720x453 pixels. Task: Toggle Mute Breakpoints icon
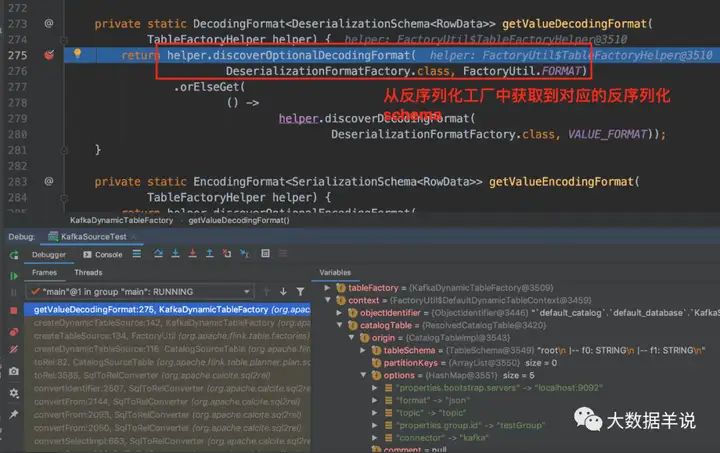[x=14, y=349]
